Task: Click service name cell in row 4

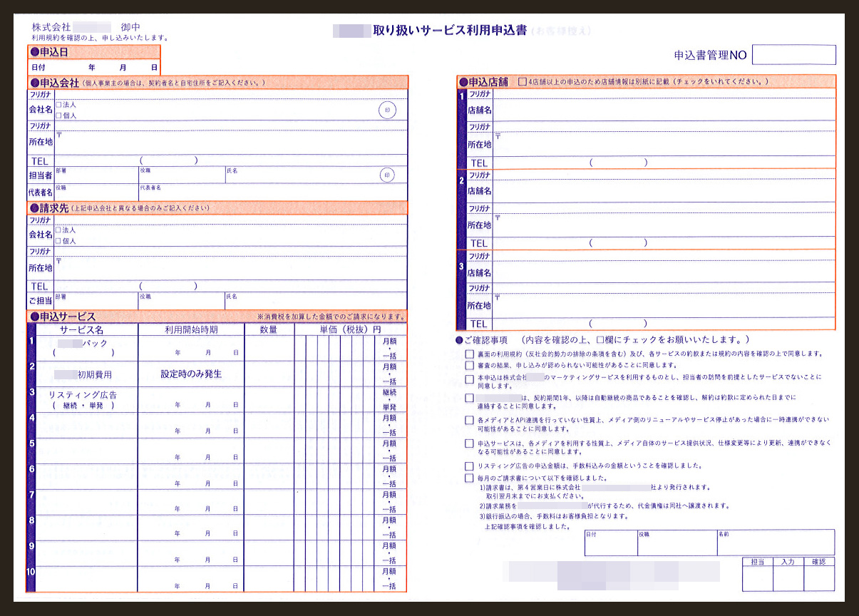Action: (x=86, y=425)
